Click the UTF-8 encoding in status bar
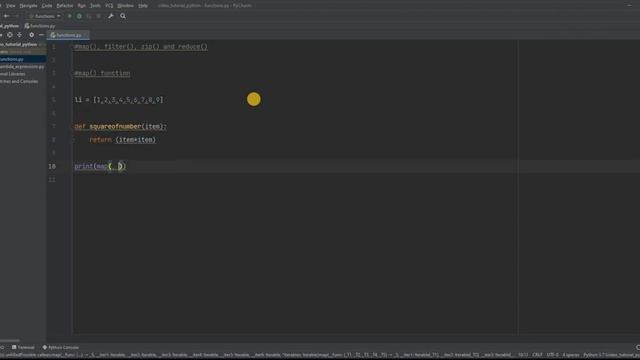This screenshot has width=640, height=360. [x=552, y=355]
